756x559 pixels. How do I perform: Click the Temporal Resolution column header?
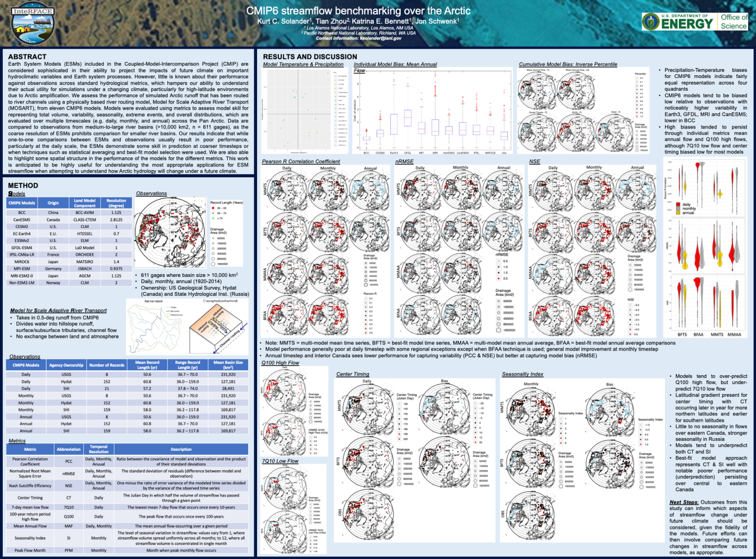tap(99, 449)
